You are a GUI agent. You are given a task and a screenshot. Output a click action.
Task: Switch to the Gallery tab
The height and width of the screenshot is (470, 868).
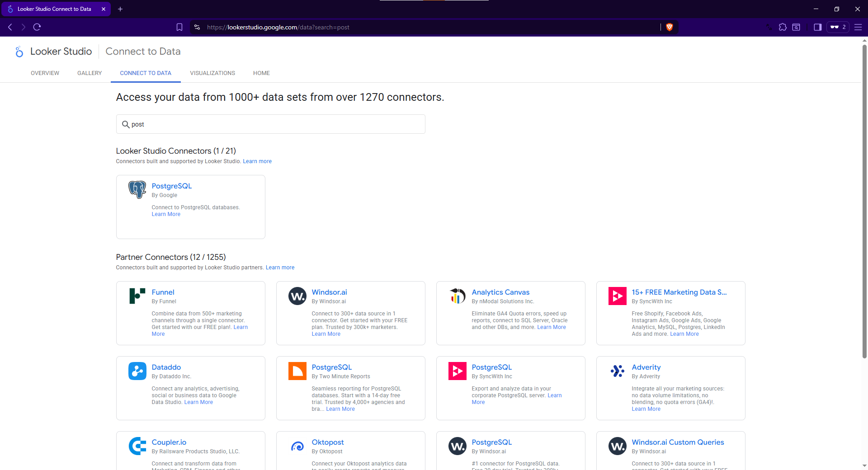pos(90,73)
